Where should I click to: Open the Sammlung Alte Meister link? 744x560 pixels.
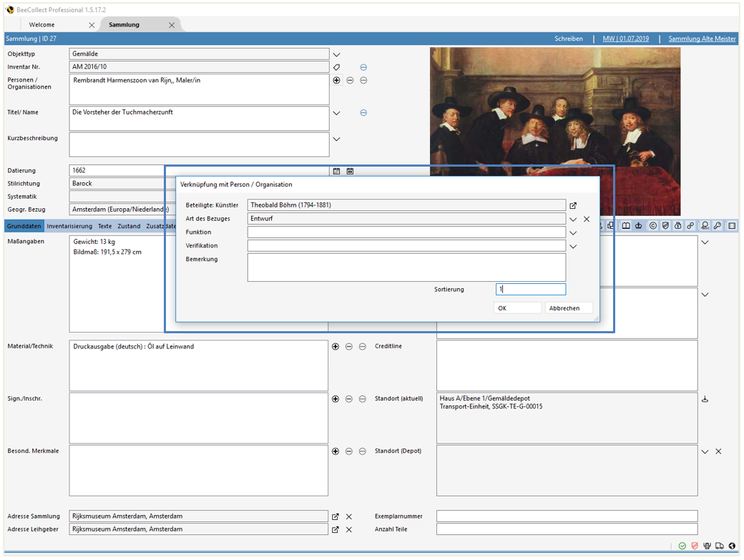point(701,38)
